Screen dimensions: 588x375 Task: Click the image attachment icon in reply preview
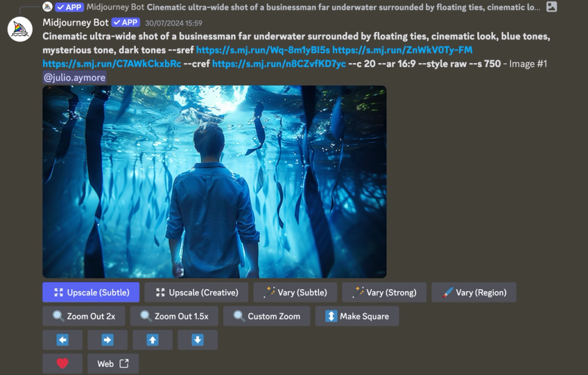552,7
